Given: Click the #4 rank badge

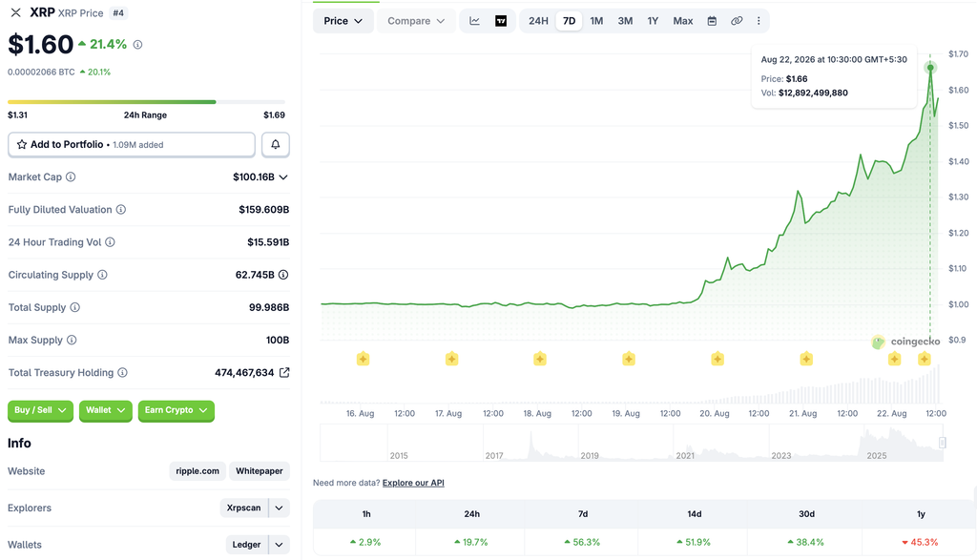Looking at the screenshot, I should point(117,13).
